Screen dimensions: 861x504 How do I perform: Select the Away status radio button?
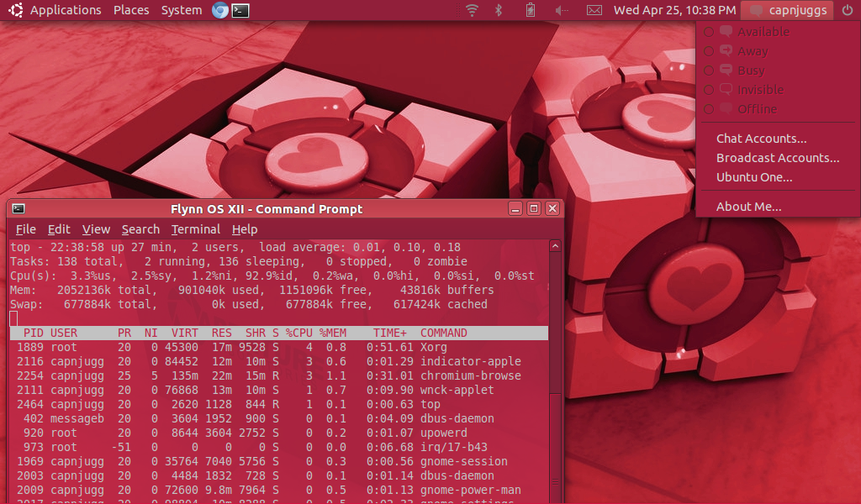709,51
